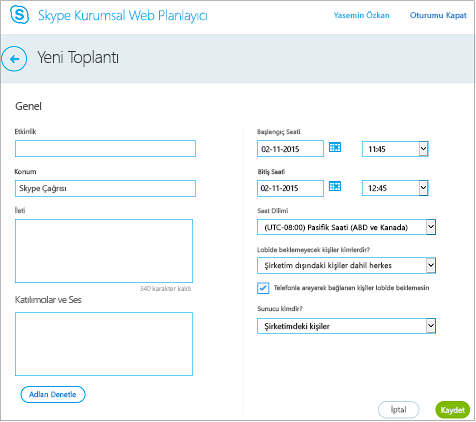Open the start date calendar picker icon
Viewport: 476px width, 422px height.
point(335,147)
